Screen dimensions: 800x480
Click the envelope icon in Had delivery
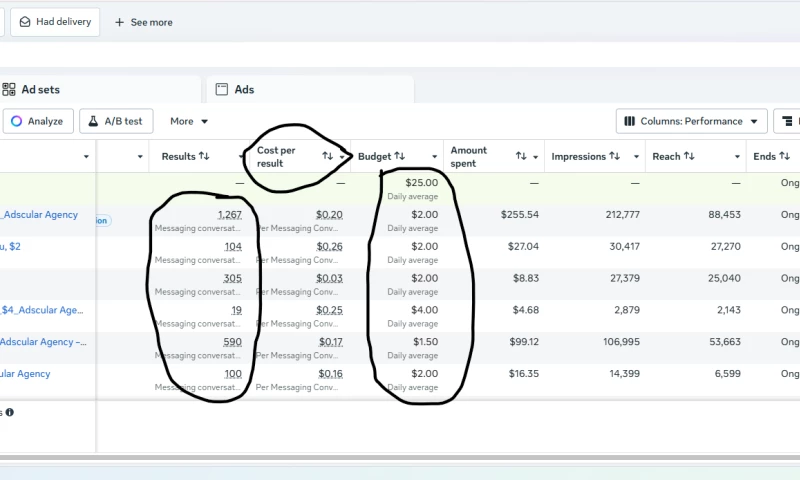(24, 22)
